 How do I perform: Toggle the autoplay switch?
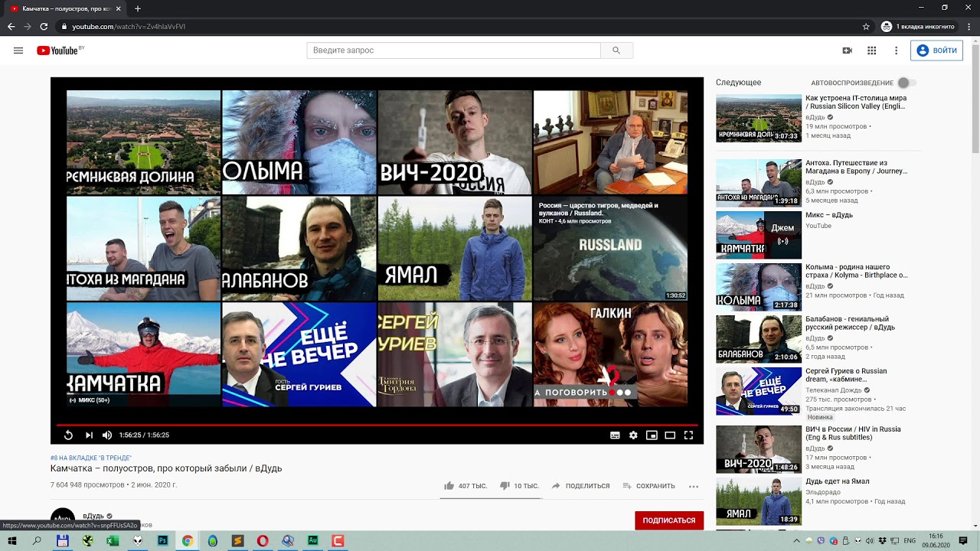[906, 83]
